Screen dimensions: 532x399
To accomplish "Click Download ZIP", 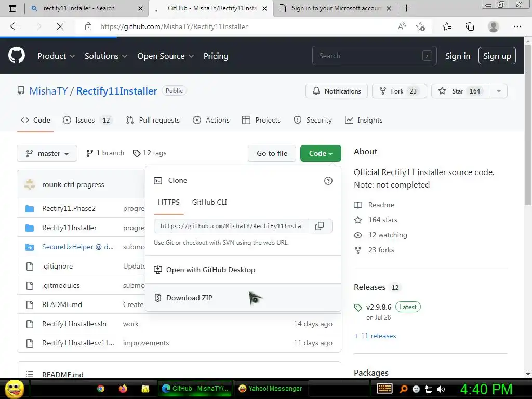I will tap(243, 298).
